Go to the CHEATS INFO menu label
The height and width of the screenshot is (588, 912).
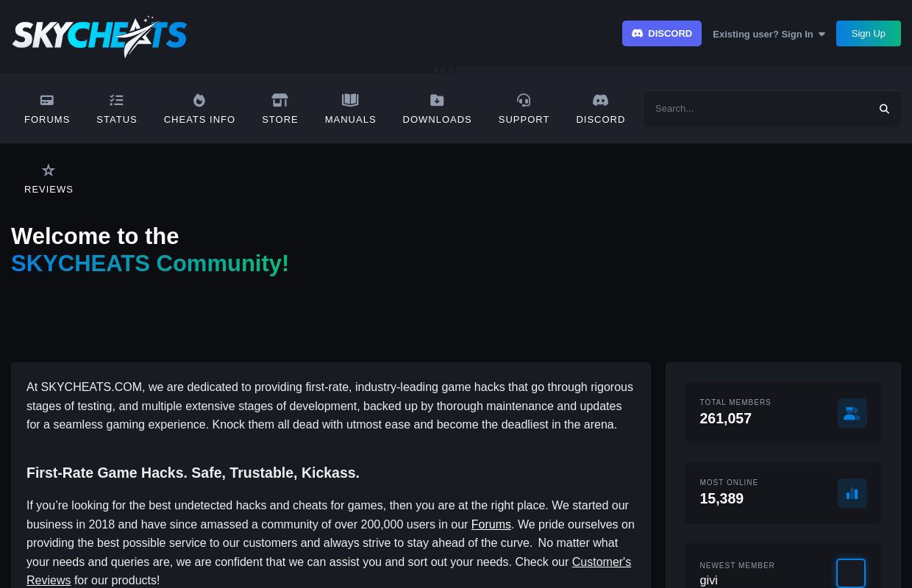pos(199,119)
